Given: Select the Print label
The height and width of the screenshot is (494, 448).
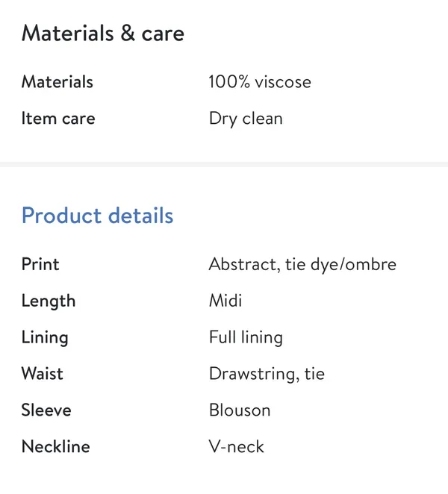Looking at the screenshot, I should tap(40, 264).
